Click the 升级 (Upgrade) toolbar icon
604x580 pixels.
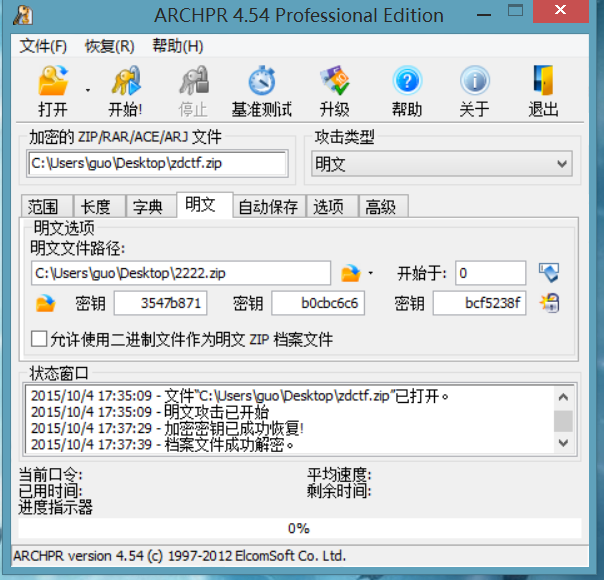pos(334,82)
